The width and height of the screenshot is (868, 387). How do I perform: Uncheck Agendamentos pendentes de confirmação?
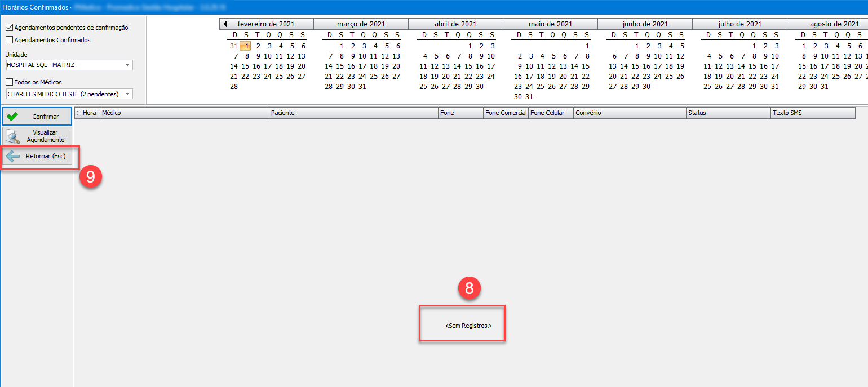click(9, 28)
